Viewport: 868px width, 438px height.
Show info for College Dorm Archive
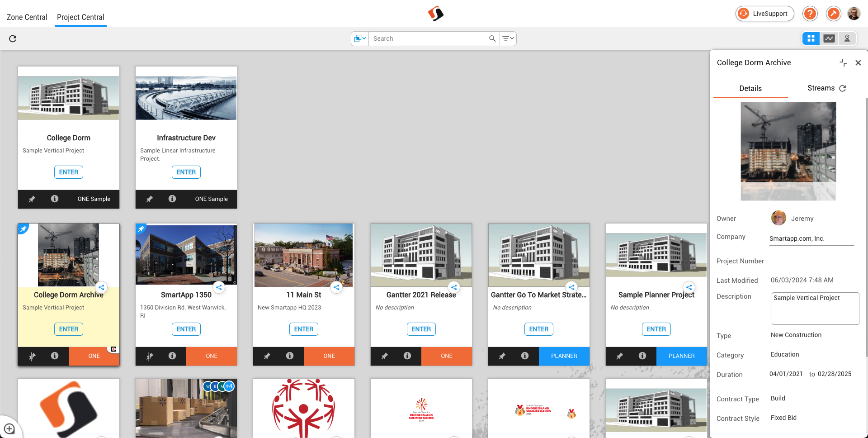point(55,356)
